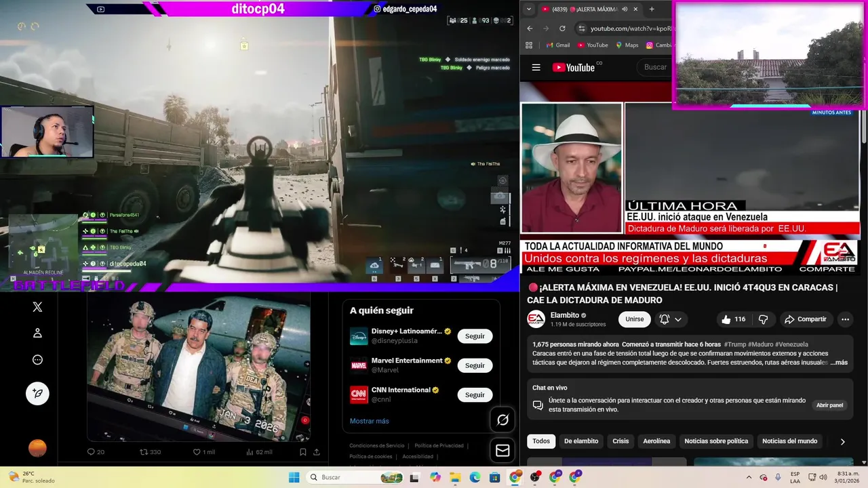Image resolution: width=868 pixels, height=488 pixels.
Task: Open the Gmail bookmark
Action: click(557, 45)
